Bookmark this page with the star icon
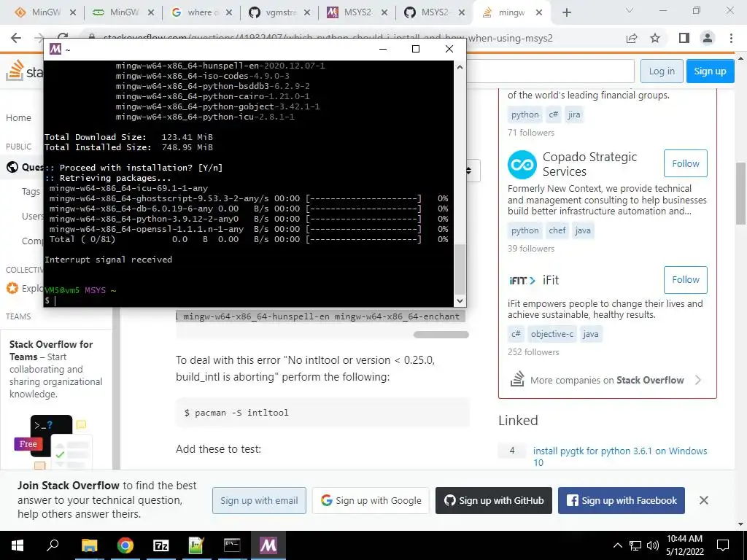747x560 pixels. pyautogui.click(x=655, y=38)
